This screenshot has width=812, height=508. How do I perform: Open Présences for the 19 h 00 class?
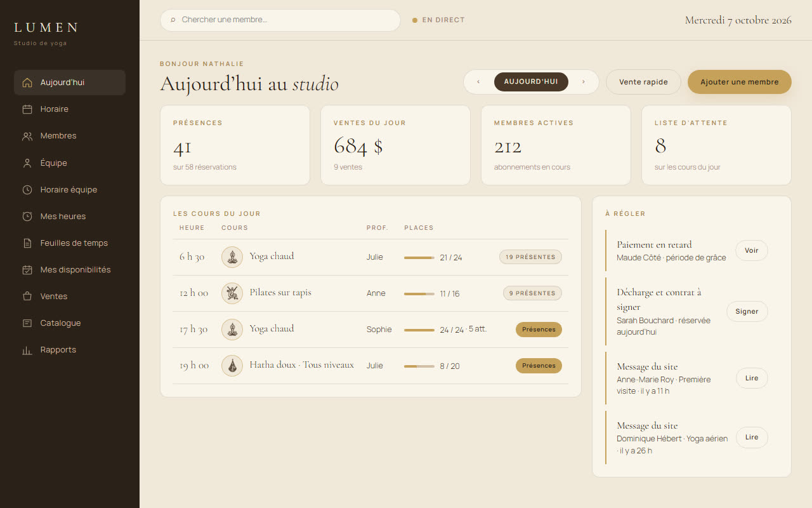click(539, 366)
